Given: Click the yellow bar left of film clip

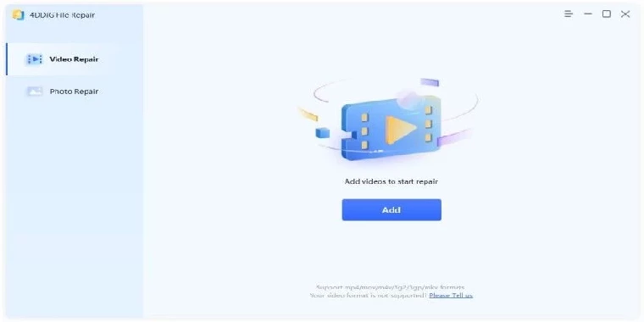Looking at the screenshot, I should (x=308, y=114).
